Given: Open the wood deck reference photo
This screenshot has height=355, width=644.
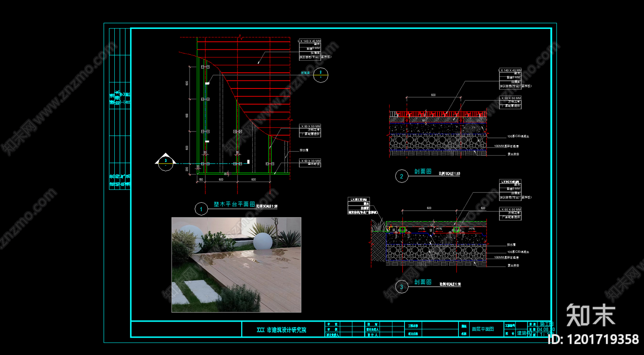Looking at the screenshot, I should coord(236,265).
